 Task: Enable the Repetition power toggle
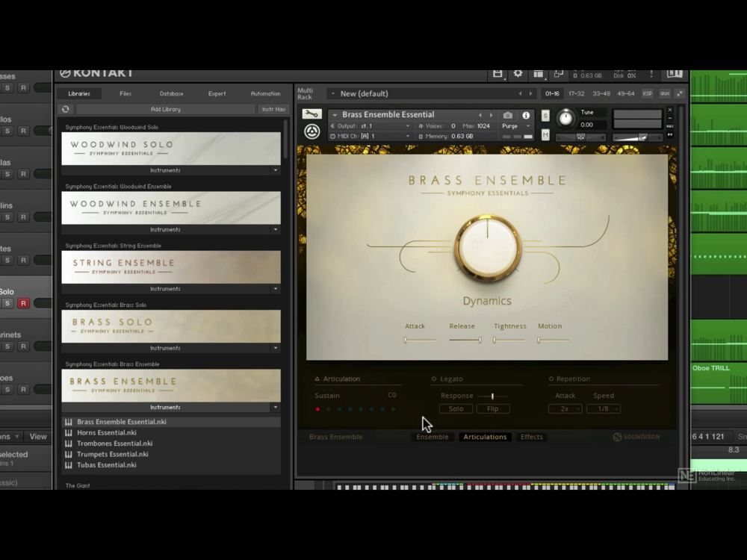[x=551, y=379]
